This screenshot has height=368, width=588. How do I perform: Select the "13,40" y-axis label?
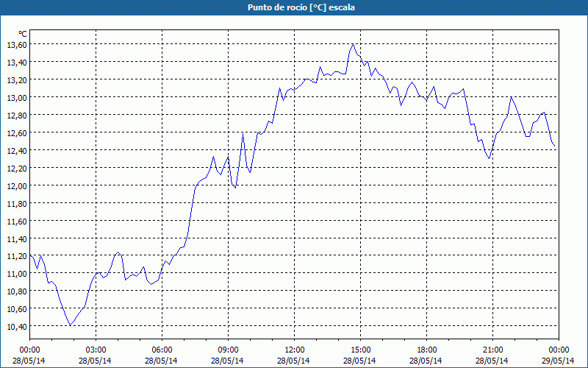pos(17,62)
